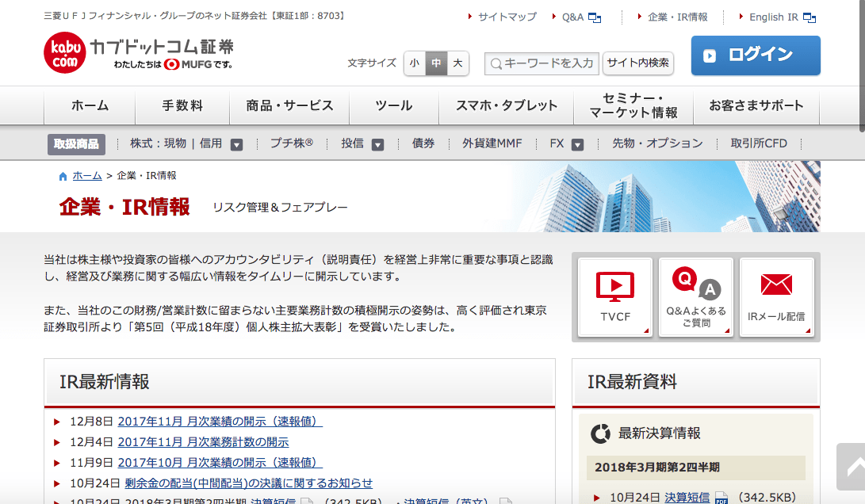Click the PDF icon beside 決算短信 in the IR最新資料 panel

click(x=721, y=498)
